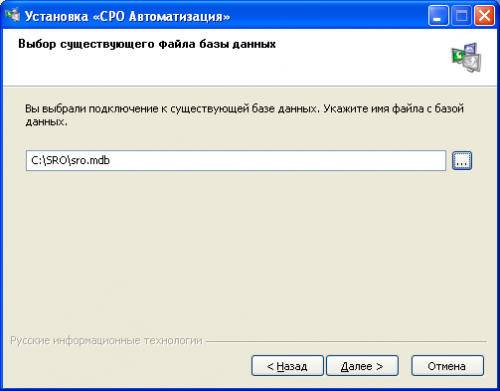
Task: Close the СРО Автоматизация setup window
Action: (484, 16)
